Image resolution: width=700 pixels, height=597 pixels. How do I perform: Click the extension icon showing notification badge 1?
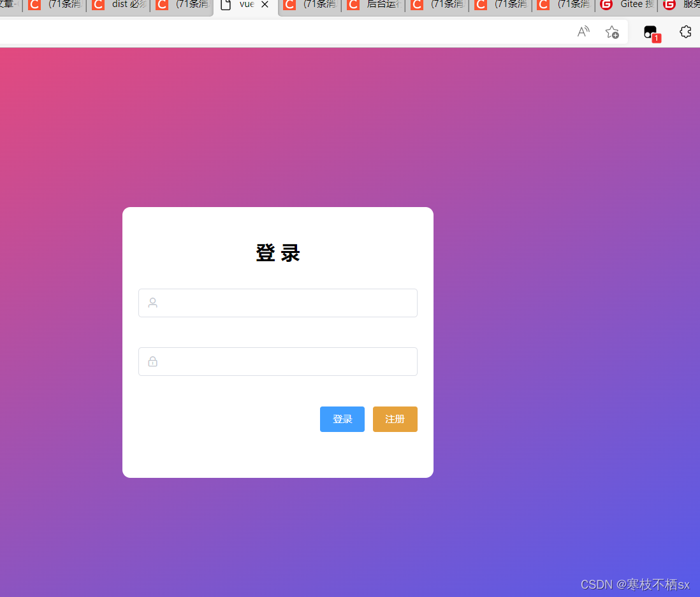click(x=651, y=31)
